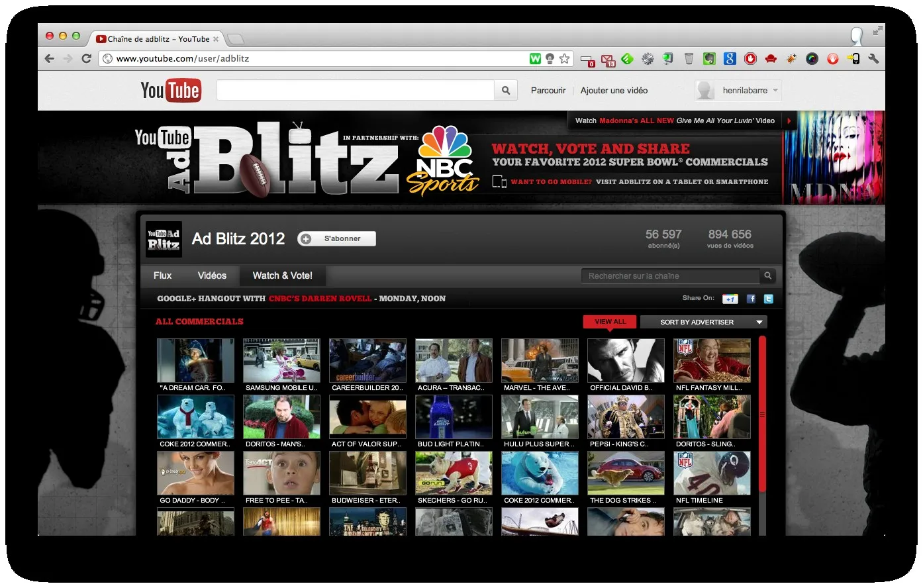Reload the page with the refresh icon
This screenshot has height=588, width=923.
86,58
